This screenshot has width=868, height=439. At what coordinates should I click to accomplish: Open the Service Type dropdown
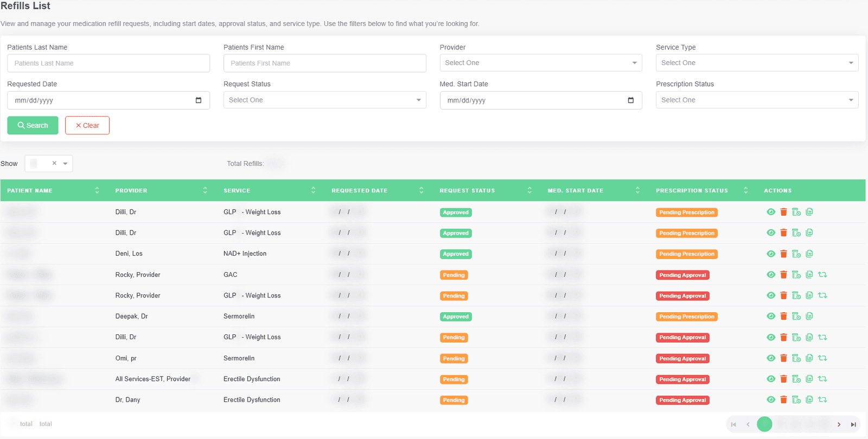pos(757,63)
